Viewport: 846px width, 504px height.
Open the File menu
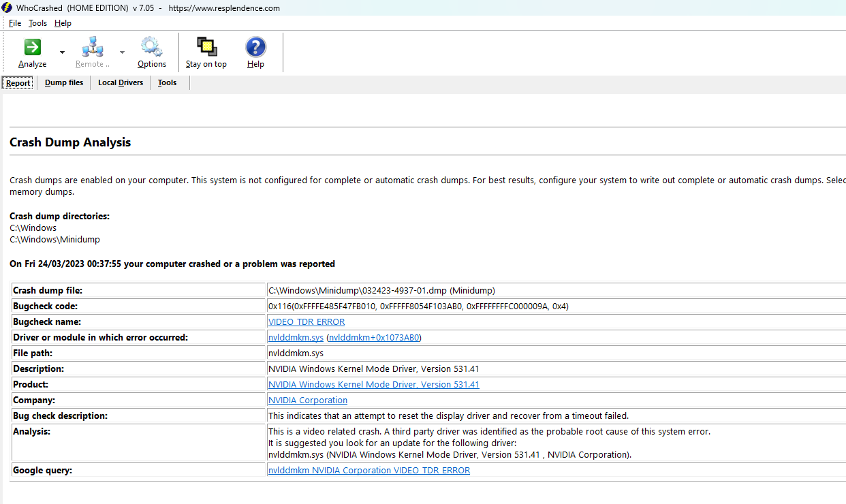point(15,23)
